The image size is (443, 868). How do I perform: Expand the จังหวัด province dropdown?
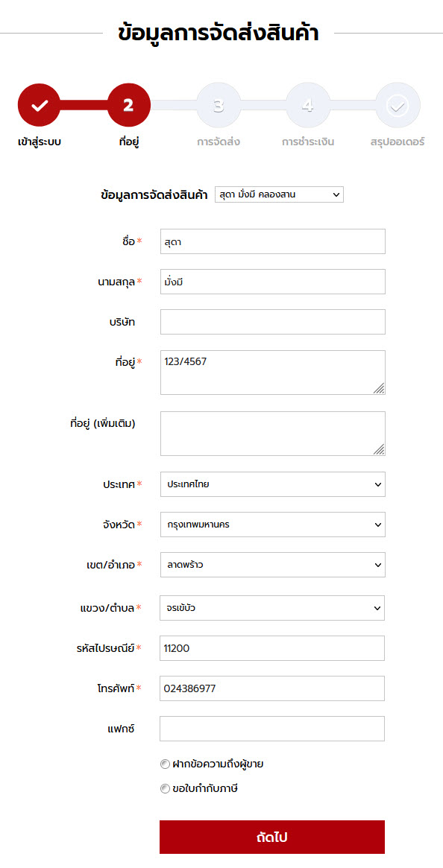tap(273, 525)
